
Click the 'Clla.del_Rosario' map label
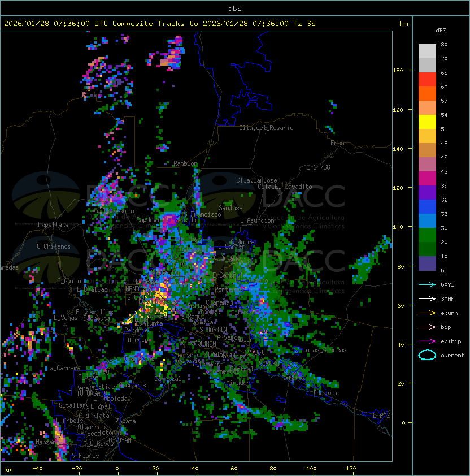pos(266,128)
